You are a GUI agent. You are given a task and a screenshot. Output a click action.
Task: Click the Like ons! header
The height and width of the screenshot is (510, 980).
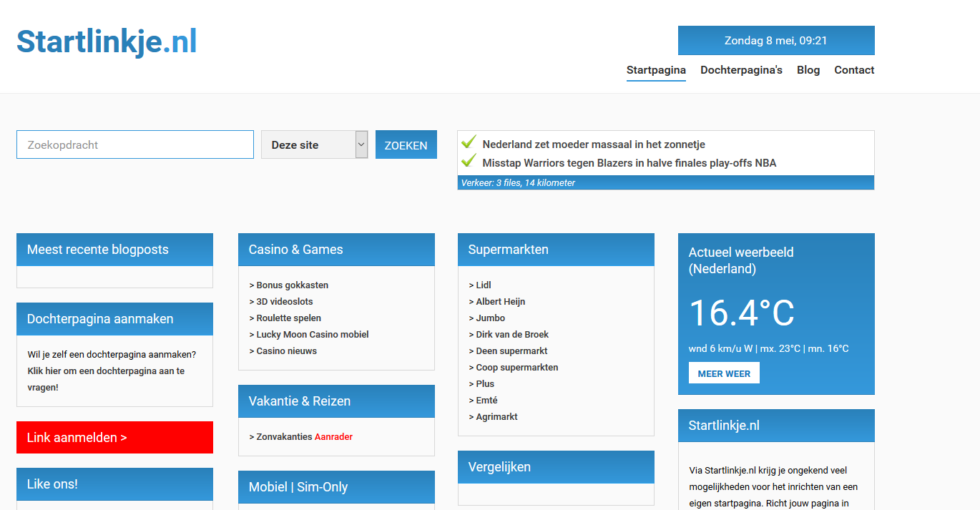point(114,484)
